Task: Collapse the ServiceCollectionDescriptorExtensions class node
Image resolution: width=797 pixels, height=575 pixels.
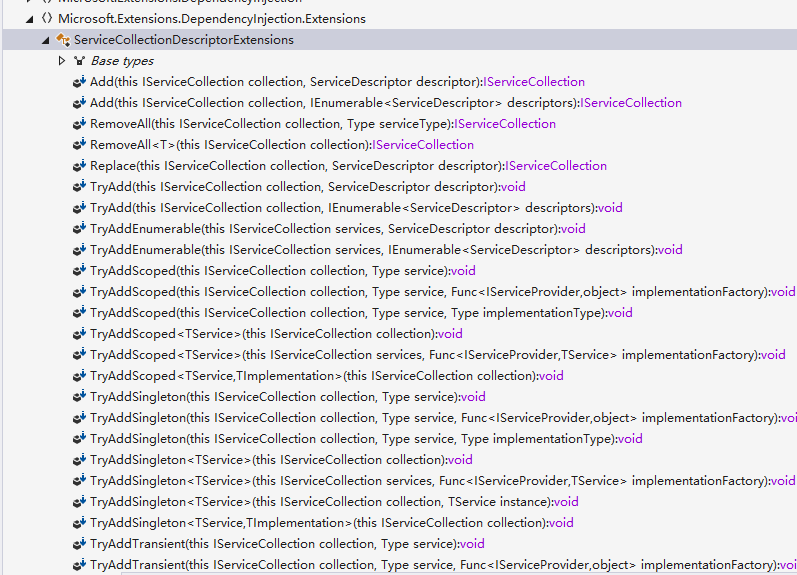Action: pos(46,40)
